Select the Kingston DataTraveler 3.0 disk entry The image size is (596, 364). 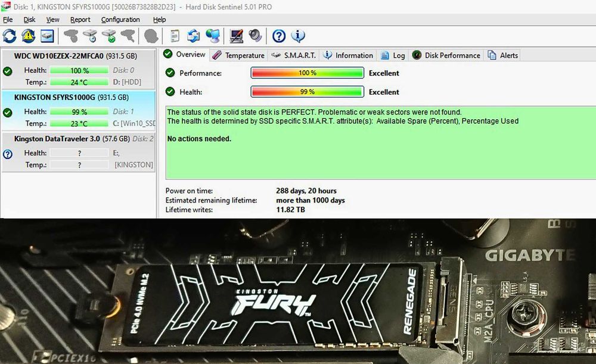(x=79, y=151)
